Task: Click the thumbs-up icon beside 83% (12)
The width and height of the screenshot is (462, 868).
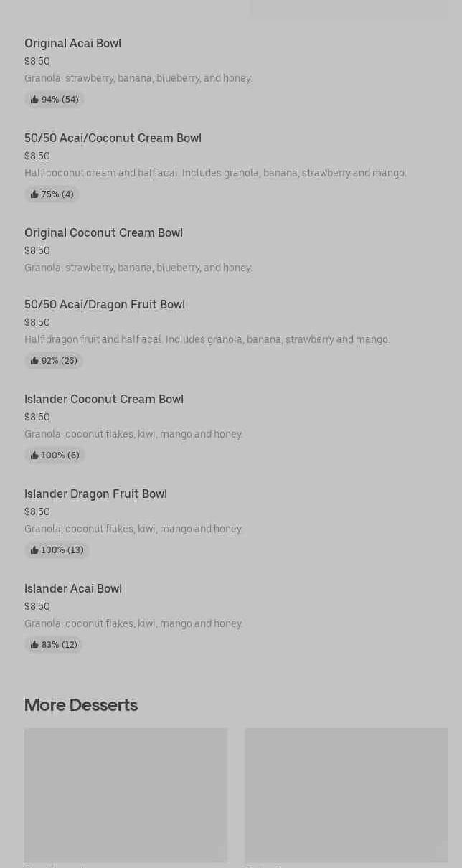Action: pos(34,645)
